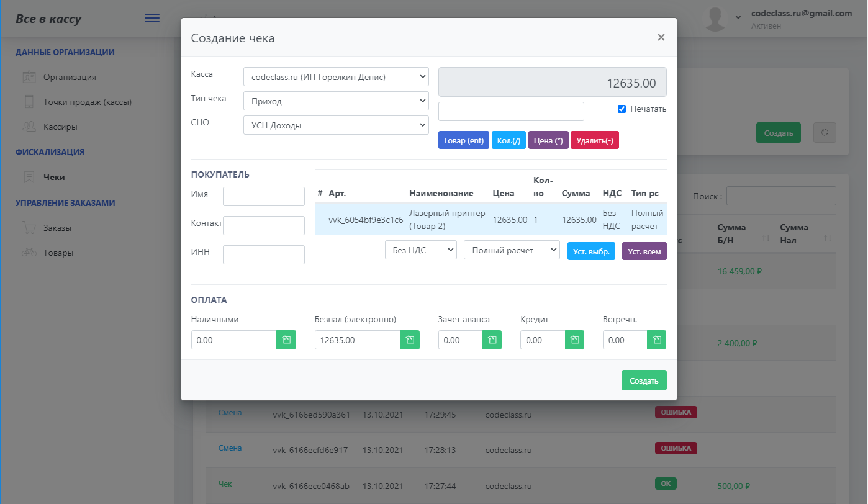Close the Создание чека dialog

(x=661, y=38)
